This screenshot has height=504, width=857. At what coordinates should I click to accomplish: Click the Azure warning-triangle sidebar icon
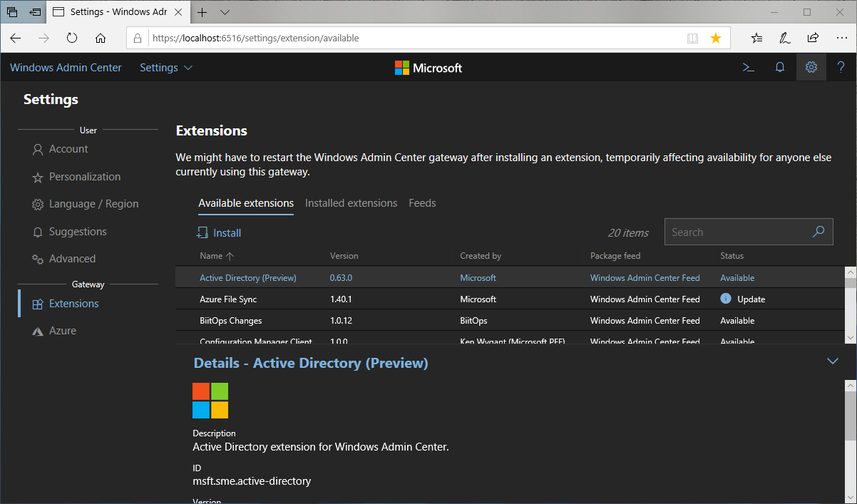[x=38, y=330]
